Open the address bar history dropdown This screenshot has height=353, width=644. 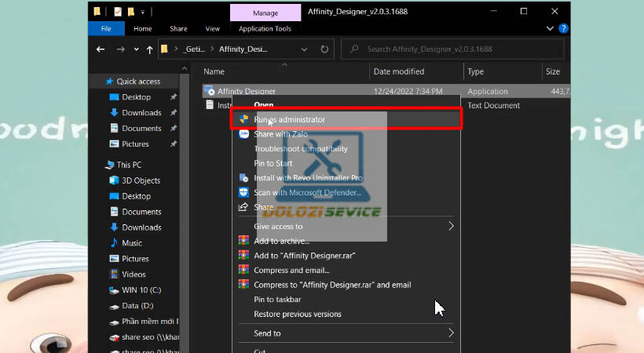[x=304, y=49]
